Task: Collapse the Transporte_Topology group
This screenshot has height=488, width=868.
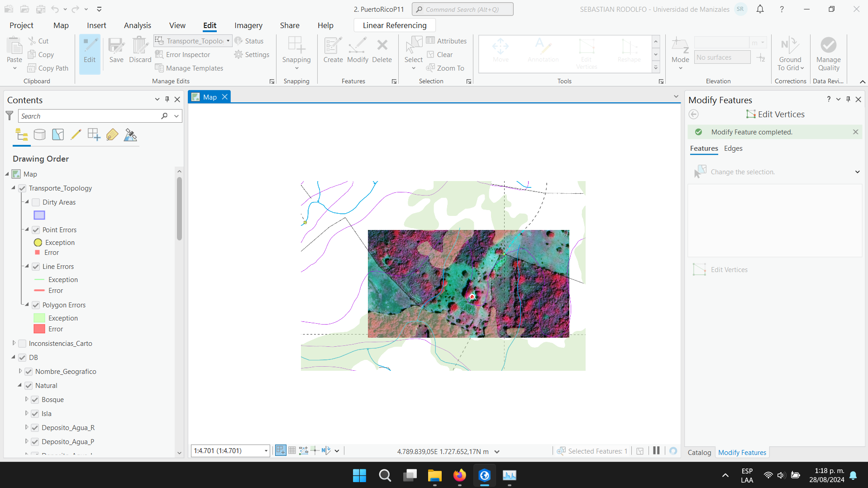Action: 13,188
